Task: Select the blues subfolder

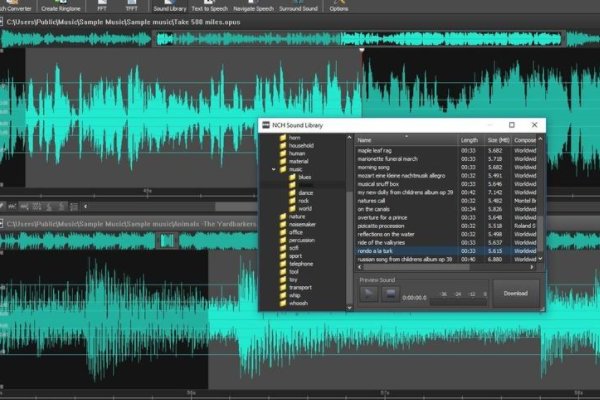Action: [x=304, y=177]
